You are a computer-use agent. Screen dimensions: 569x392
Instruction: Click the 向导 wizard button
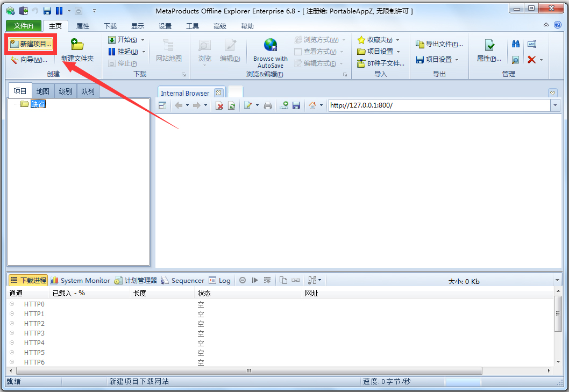click(29, 60)
